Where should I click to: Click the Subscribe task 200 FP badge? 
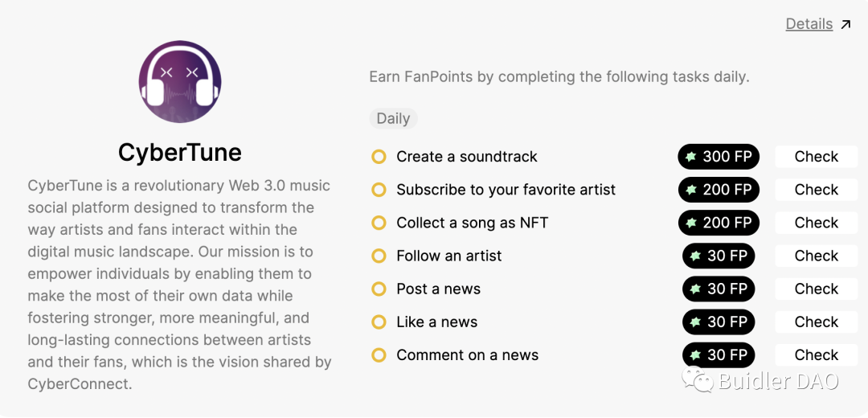[719, 190]
